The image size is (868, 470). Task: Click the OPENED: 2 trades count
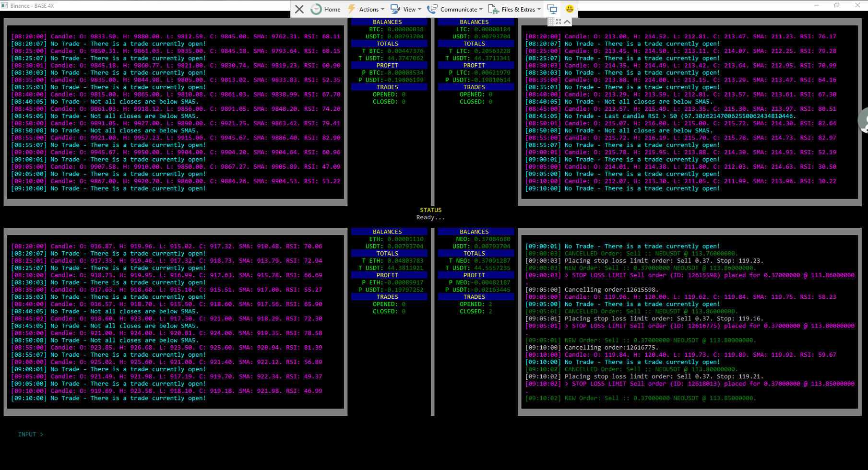pos(476,304)
